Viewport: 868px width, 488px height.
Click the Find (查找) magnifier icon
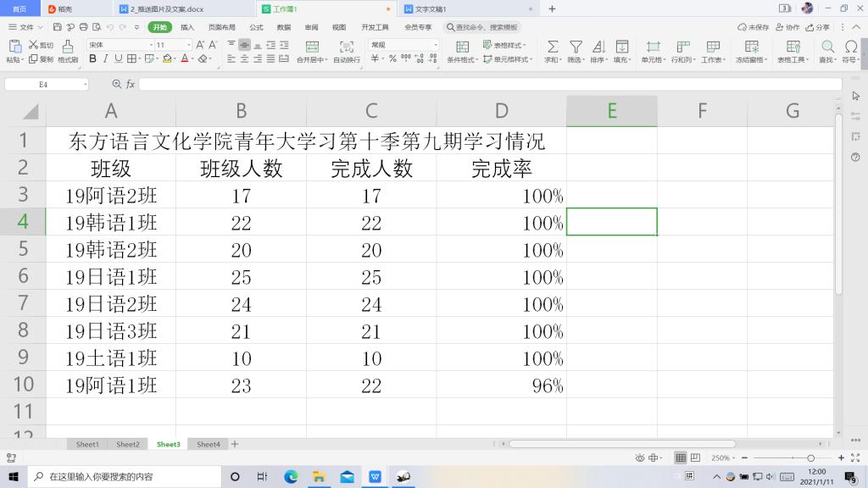pyautogui.click(x=827, y=47)
